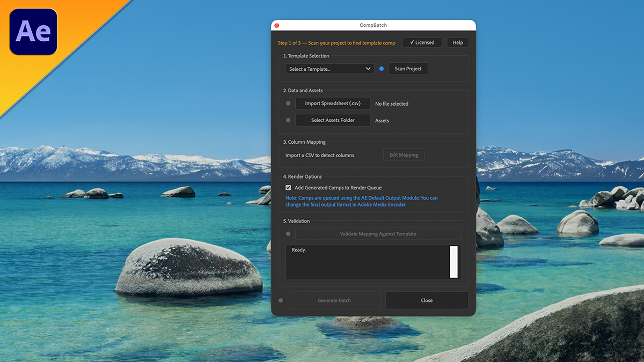
Task: Click Import Spreadsheet (.csv)
Action: click(333, 104)
